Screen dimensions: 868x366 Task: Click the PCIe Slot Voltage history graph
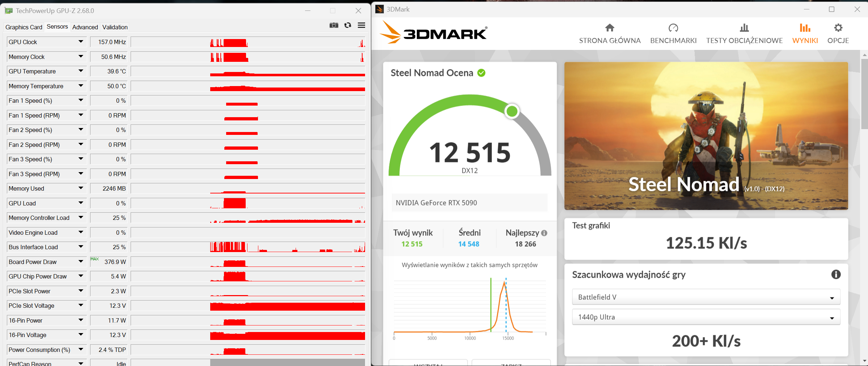click(248, 306)
